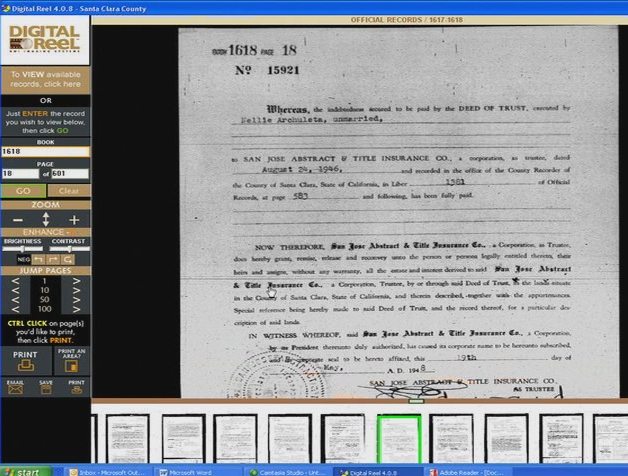This screenshot has width=628, height=476.
Task: Click the PAGE number field showing 18
Action: (x=20, y=173)
